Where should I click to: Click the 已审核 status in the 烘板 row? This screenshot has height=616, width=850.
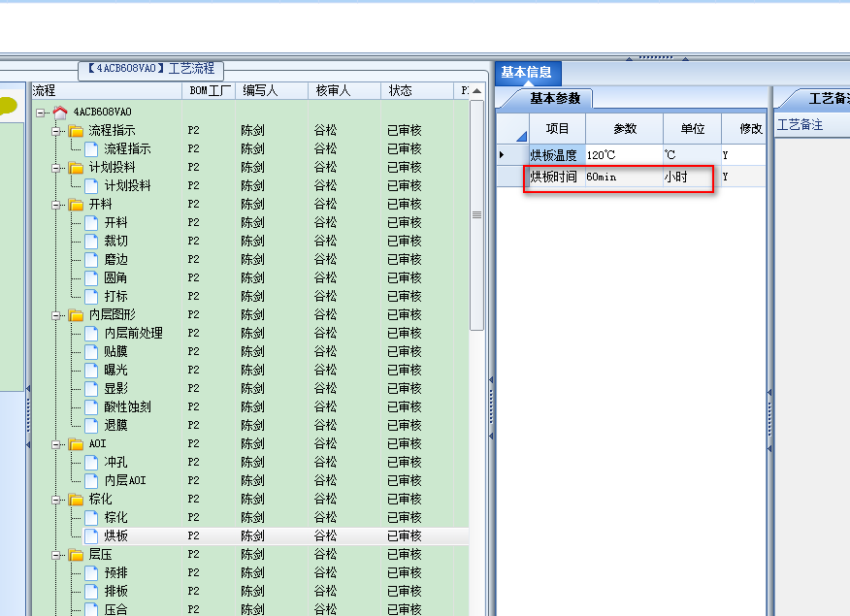point(405,535)
